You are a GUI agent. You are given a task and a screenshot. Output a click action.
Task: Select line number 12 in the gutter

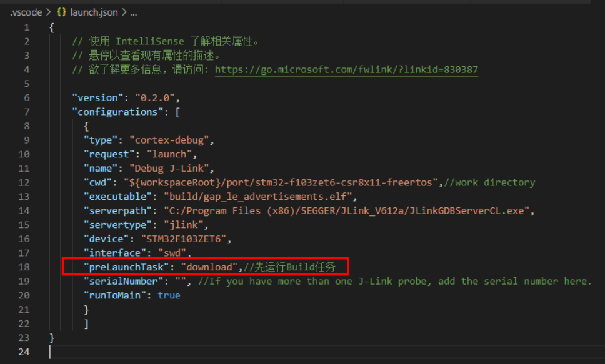point(24,182)
